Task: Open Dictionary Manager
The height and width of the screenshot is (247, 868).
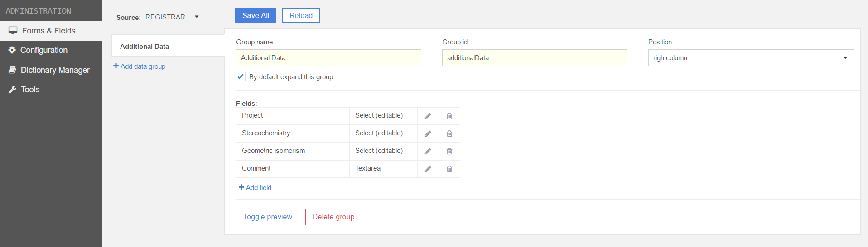Action: coord(55,70)
